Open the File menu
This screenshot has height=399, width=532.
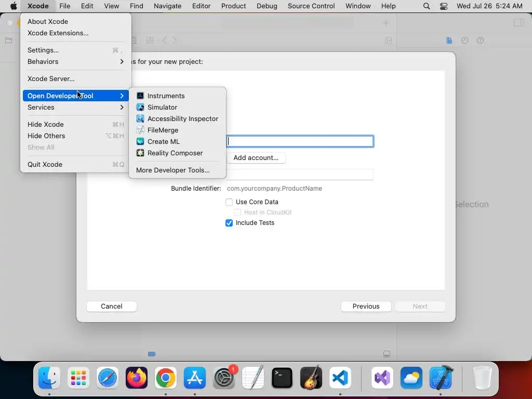pos(64,6)
